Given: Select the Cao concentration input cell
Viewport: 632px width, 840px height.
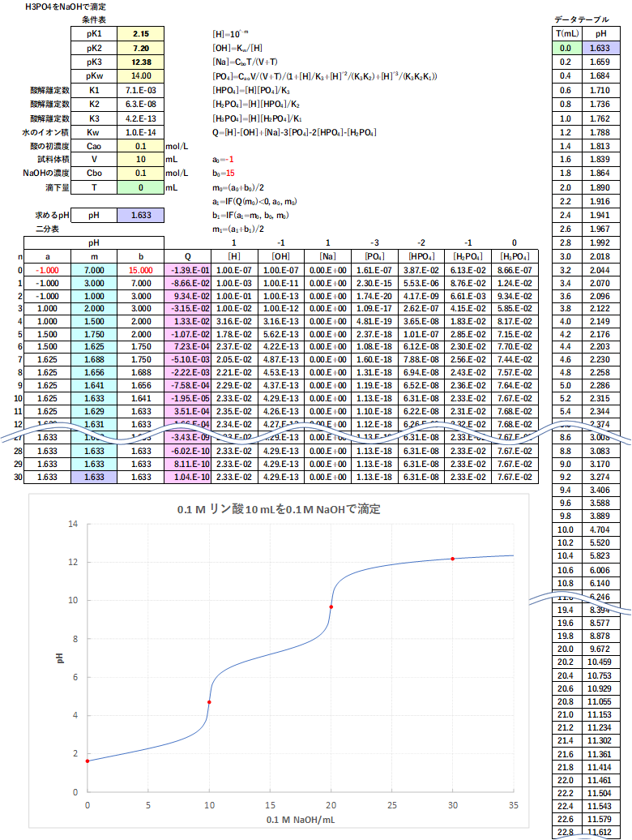Looking at the screenshot, I should (x=141, y=146).
